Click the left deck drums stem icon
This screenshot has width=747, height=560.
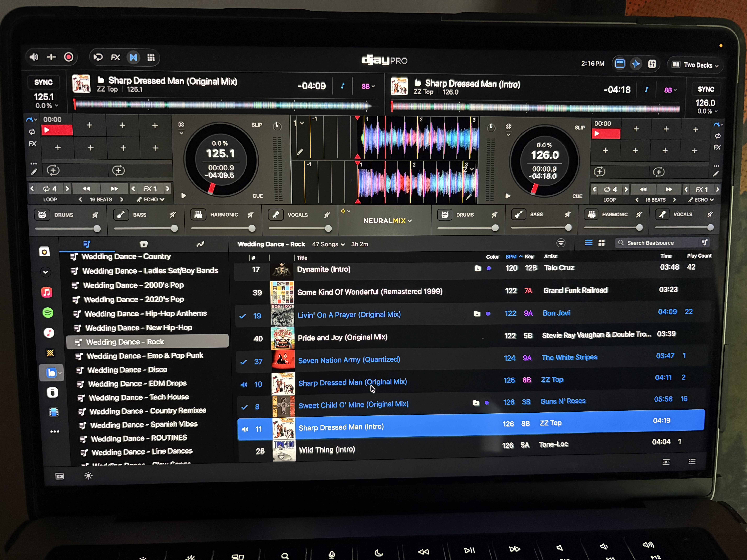[42, 215]
